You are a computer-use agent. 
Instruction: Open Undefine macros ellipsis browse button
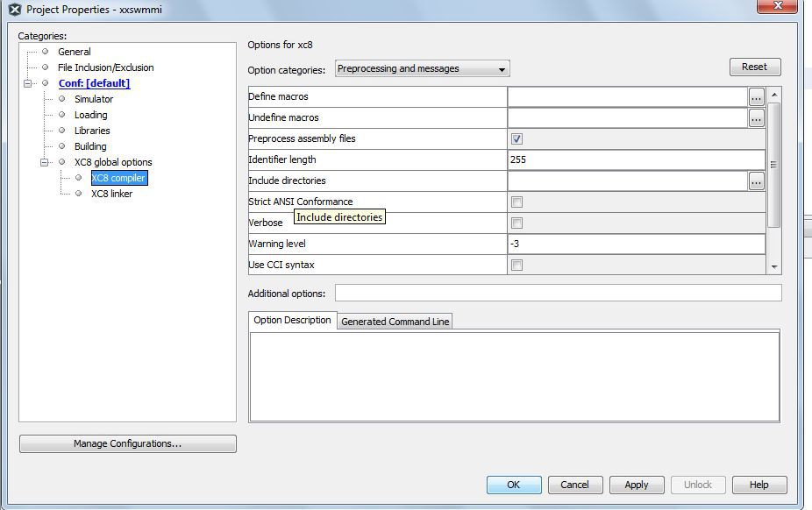[x=756, y=118]
